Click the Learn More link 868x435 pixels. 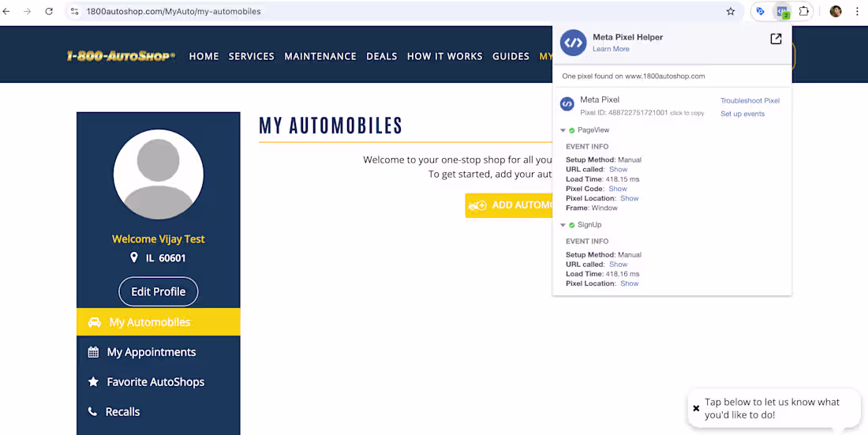[x=611, y=49]
